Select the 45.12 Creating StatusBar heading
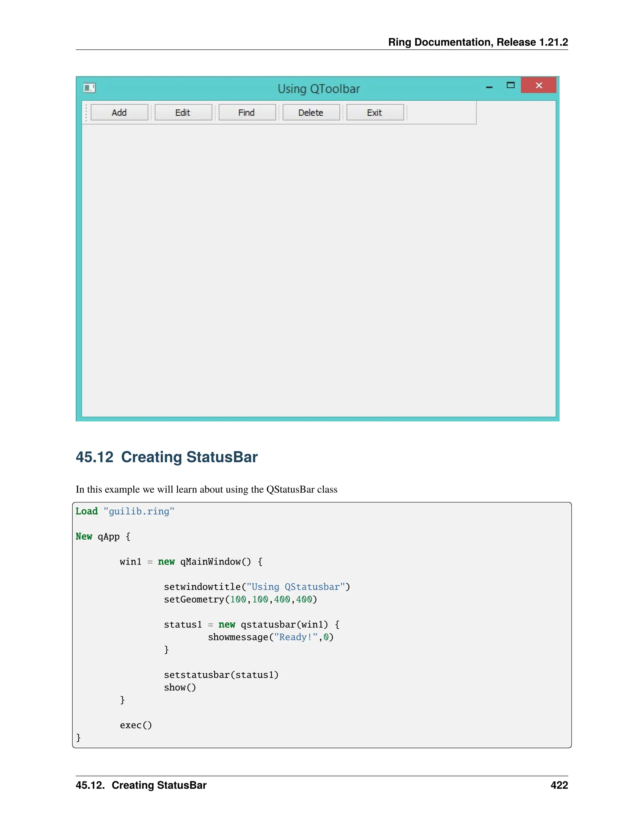This screenshot has height=833, width=644. coord(166,457)
